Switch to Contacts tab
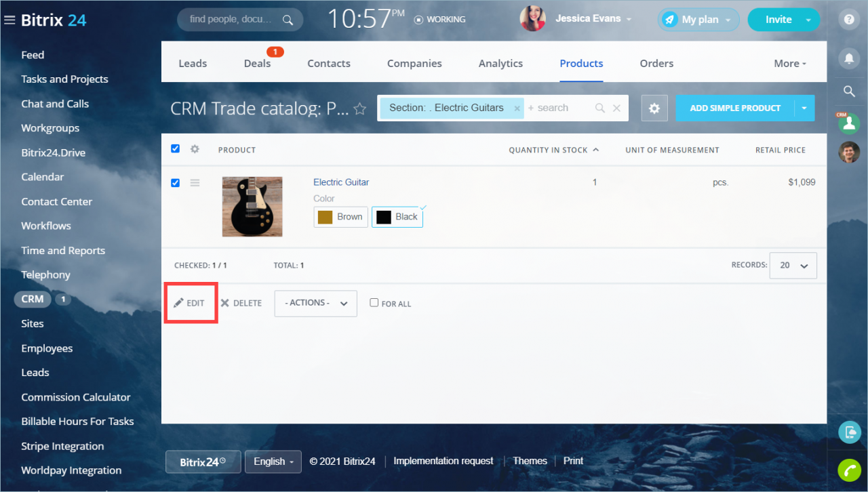 pyautogui.click(x=329, y=64)
